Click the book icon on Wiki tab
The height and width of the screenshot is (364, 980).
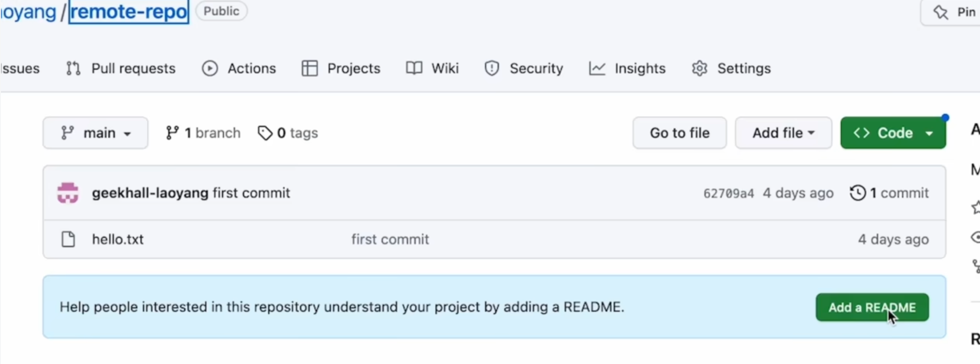click(x=414, y=68)
